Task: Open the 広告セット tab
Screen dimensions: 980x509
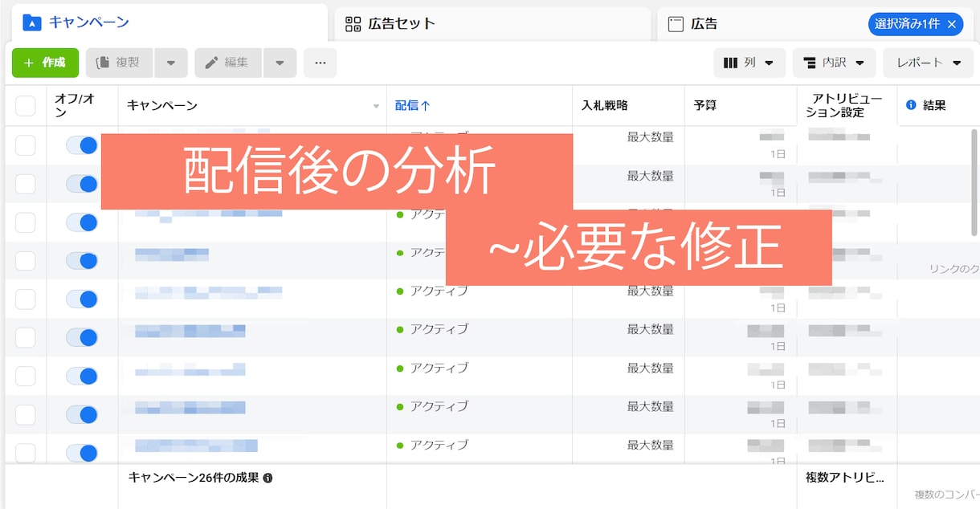Action: coord(492,24)
